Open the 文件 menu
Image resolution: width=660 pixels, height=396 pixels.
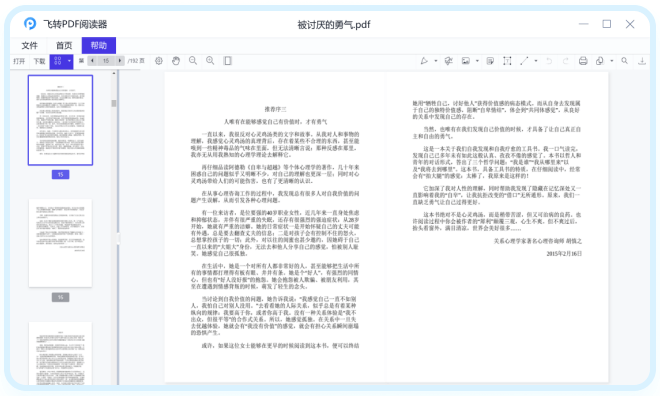[x=29, y=45]
